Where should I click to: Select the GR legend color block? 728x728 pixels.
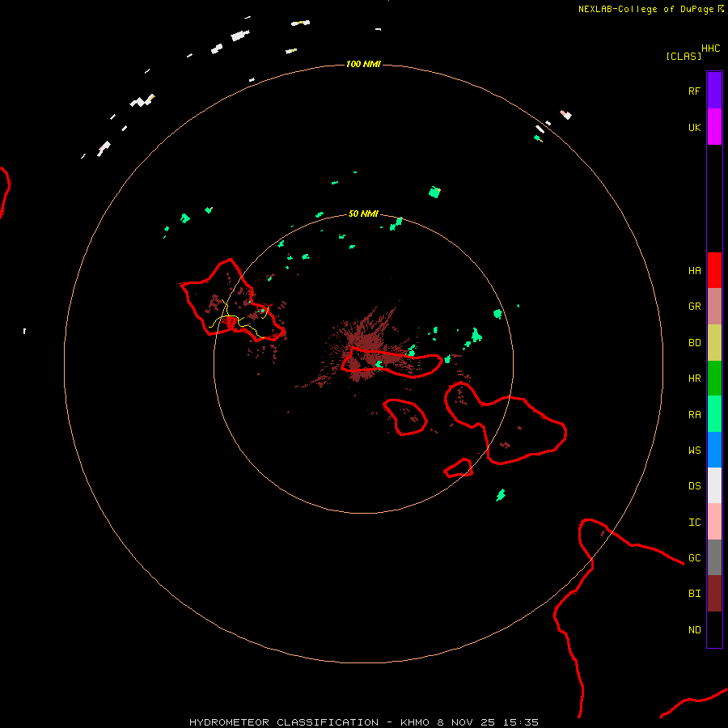point(714,307)
